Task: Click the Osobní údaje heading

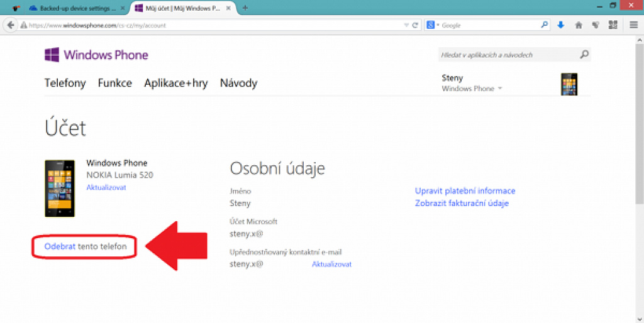Action: tap(277, 168)
